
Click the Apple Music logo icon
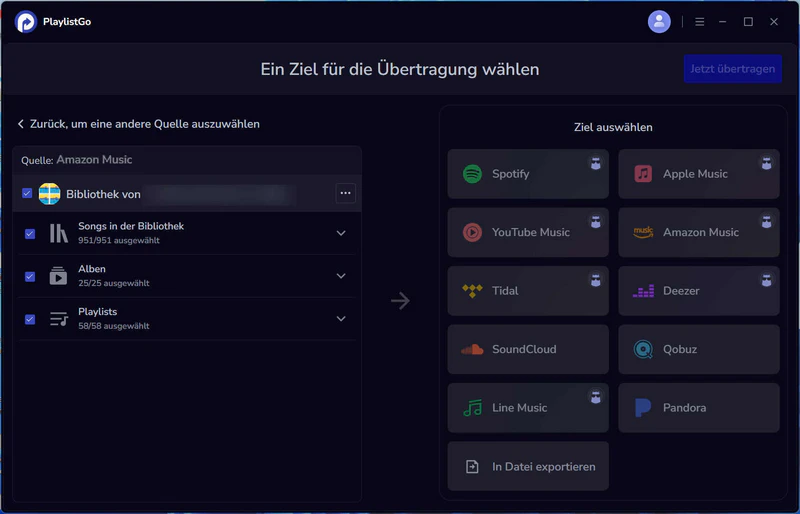[643, 174]
